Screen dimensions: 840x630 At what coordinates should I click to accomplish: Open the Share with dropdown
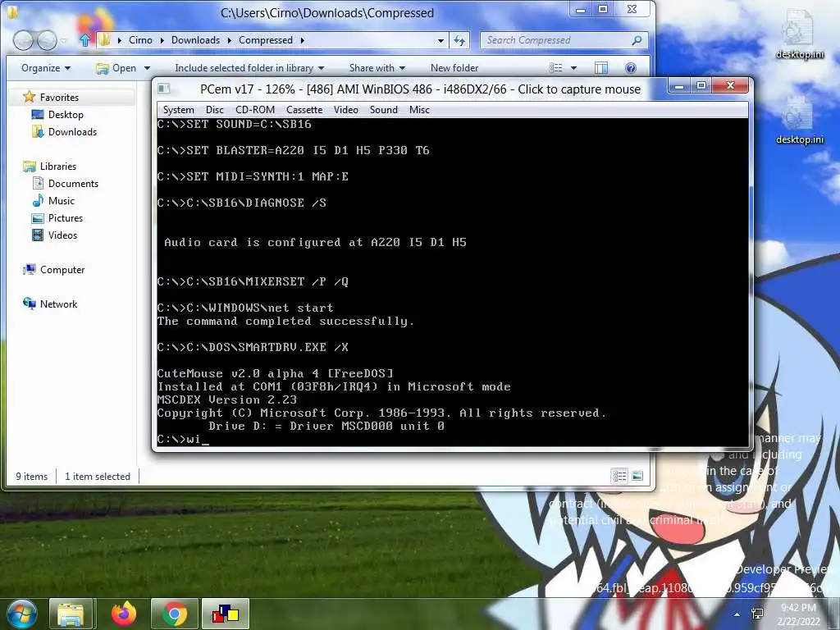[377, 68]
